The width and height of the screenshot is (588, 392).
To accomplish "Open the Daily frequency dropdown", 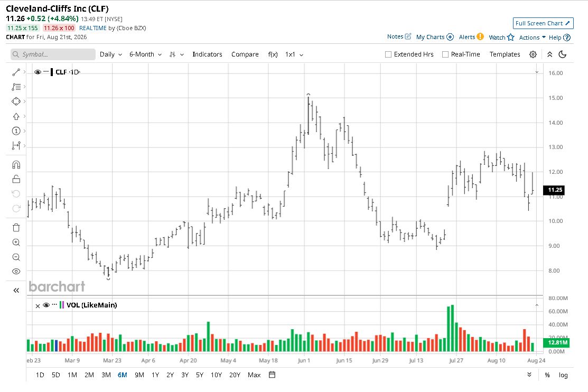I will 111,54.
